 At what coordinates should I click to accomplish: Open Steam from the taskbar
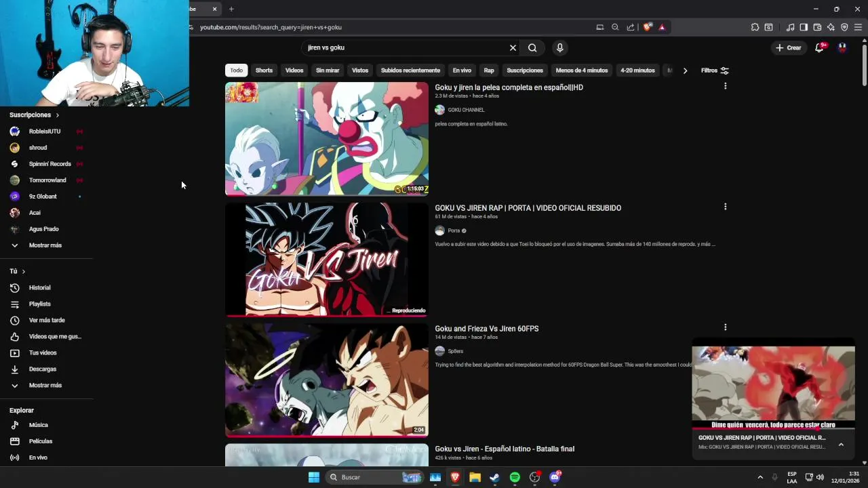coord(495,477)
